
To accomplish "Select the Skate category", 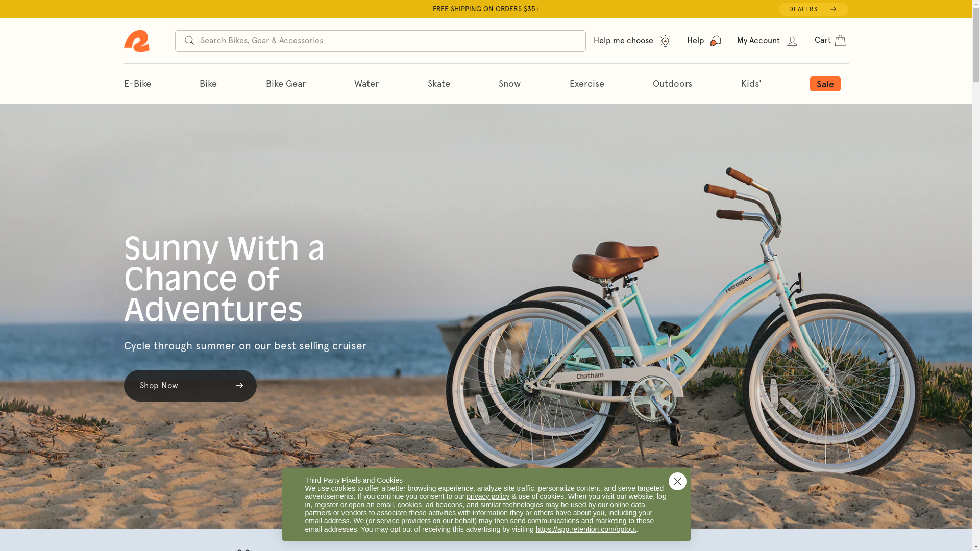I will (x=439, y=84).
